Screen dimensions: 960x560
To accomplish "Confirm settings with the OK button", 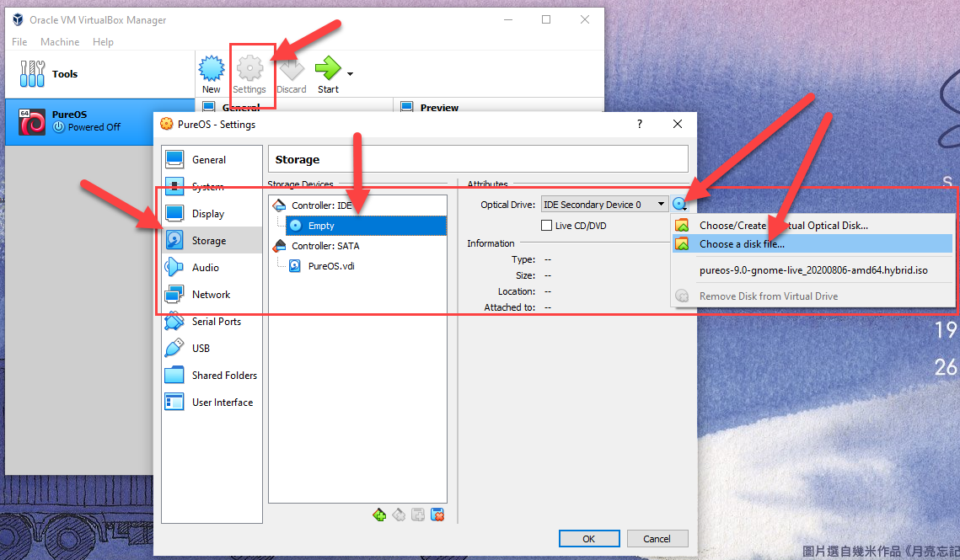I will coord(589,539).
